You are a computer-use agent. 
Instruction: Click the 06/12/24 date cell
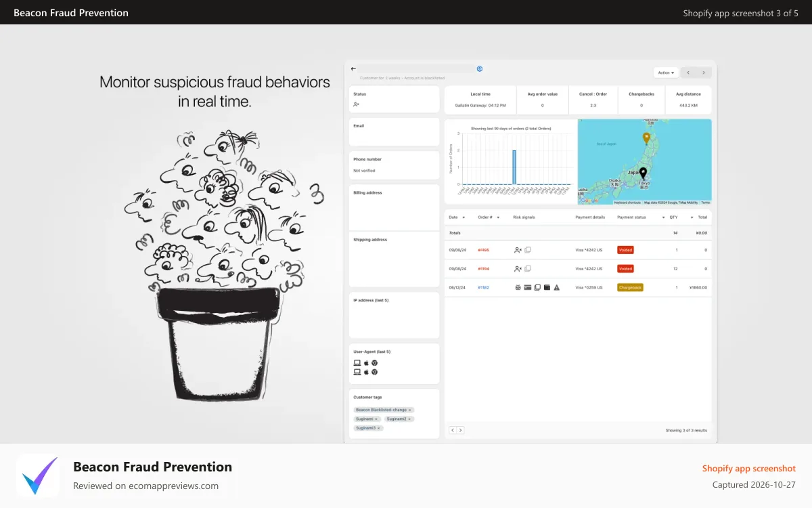pyautogui.click(x=457, y=287)
